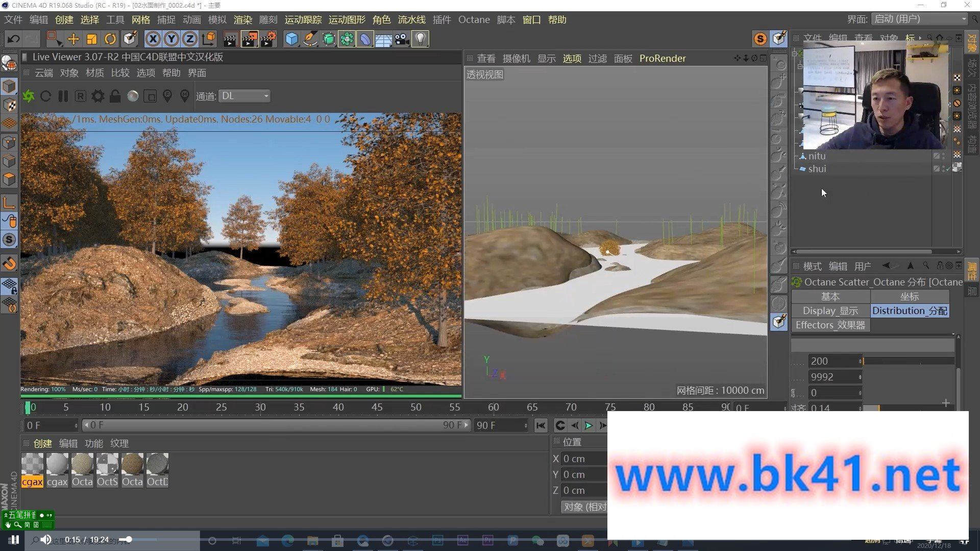Select the Move tool
The width and height of the screenshot is (980, 551).
(x=73, y=39)
